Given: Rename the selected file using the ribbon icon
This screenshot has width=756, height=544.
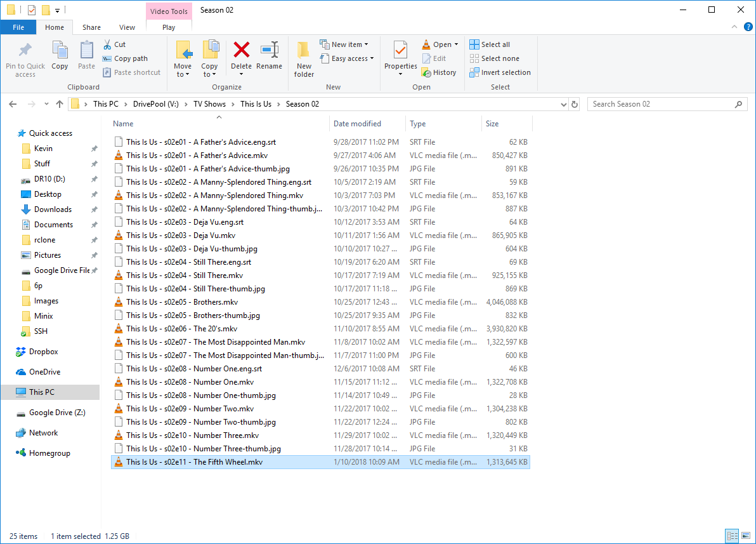Looking at the screenshot, I should [270, 57].
